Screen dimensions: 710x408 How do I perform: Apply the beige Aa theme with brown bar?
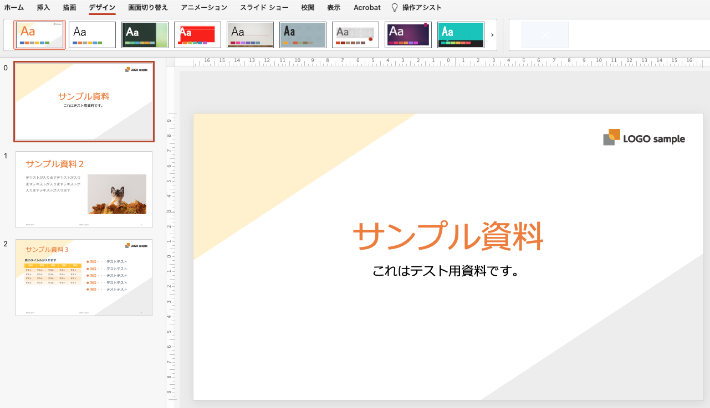[250, 34]
